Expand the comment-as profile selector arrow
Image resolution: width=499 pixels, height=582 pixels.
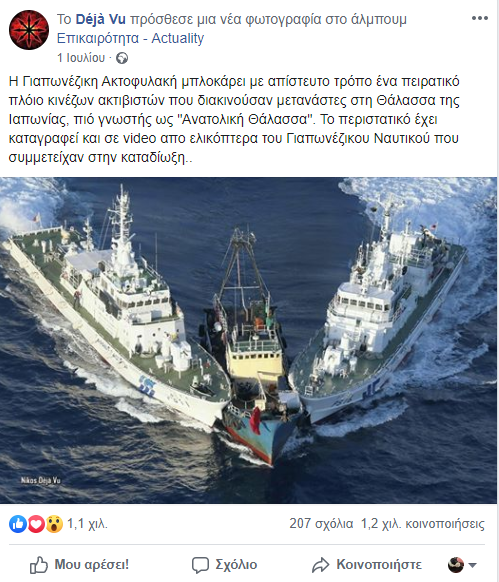473,565
